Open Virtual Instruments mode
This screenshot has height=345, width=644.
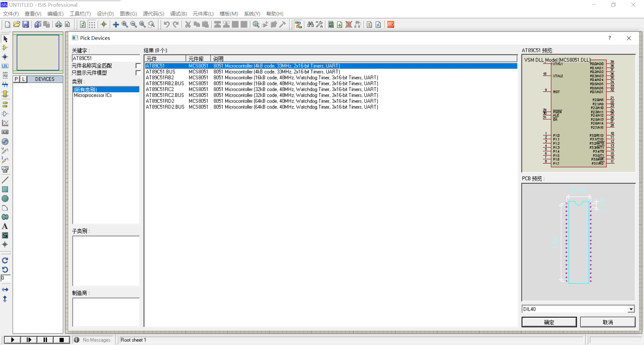(x=5, y=169)
